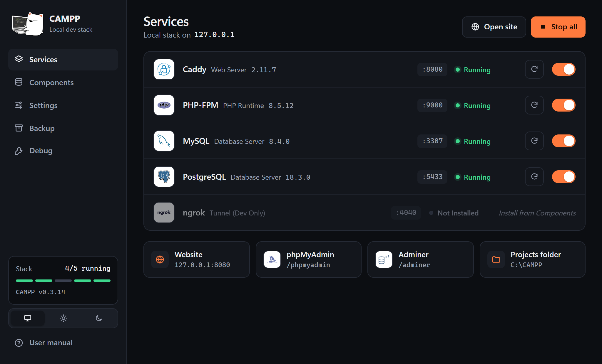The width and height of the screenshot is (602, 364).
Task: Go to the Settings section
Action: pyautogui.click(x=63, y=105)
